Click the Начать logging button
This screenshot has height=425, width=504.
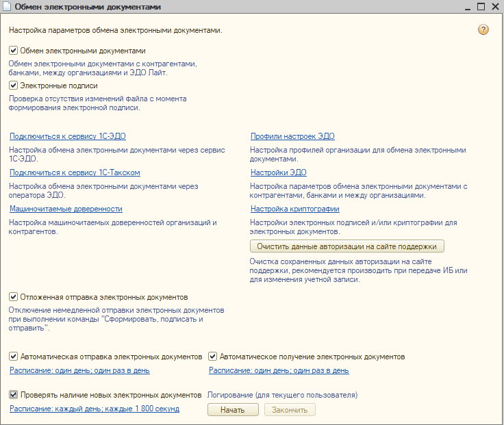[x=233, y=410]
